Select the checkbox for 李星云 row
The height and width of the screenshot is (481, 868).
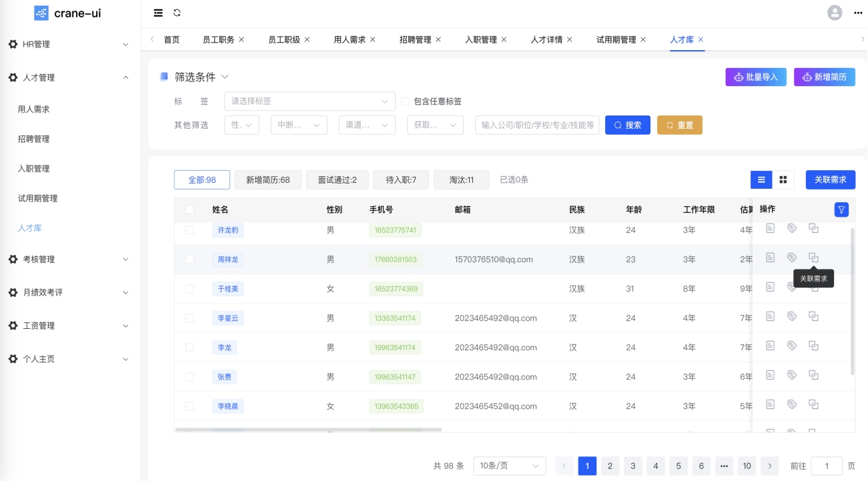[189, 318]
